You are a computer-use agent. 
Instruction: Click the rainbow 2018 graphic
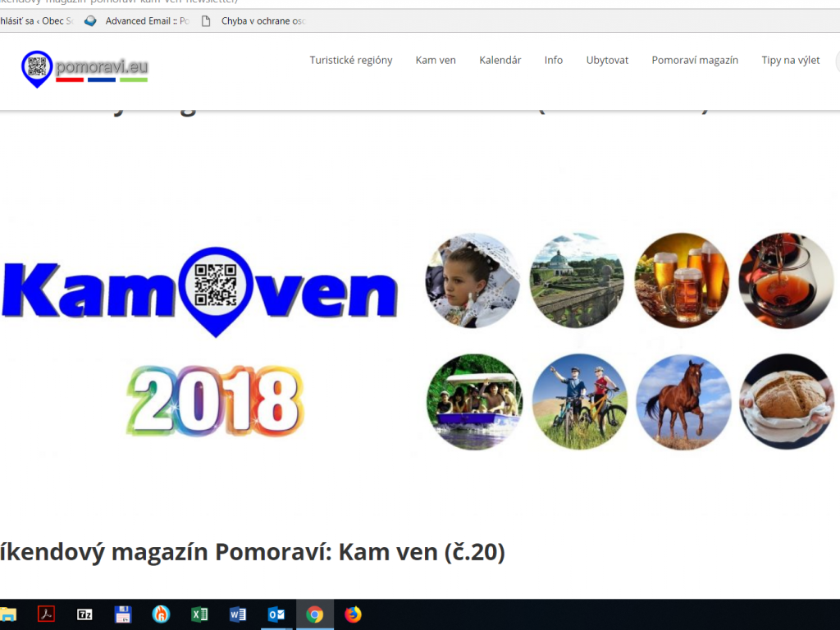click(216, 400)
